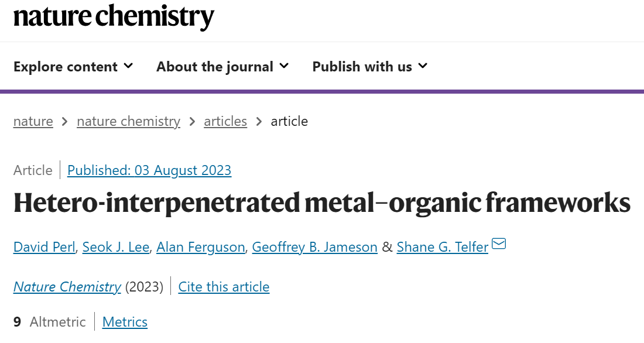Expand the About the journal chevron
The image size is (644, 343).
pyautogui.click(x=284, y=66)
